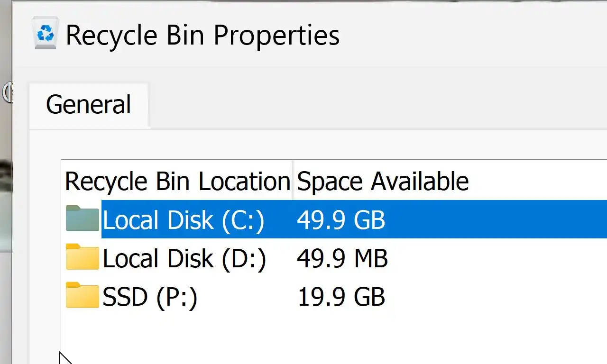Click the 49.9 MB space value
This screenshot has height=364, width=607.
click(342, 259)
